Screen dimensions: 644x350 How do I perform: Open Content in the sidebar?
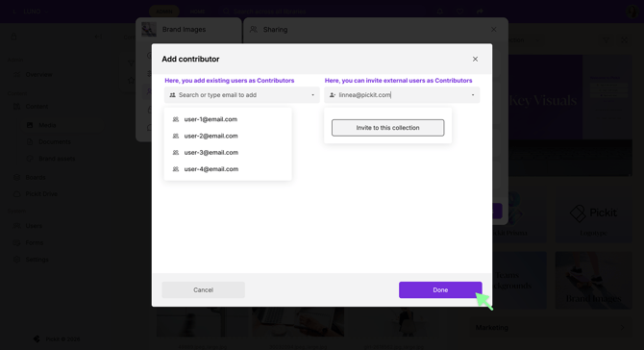[37, 107]
